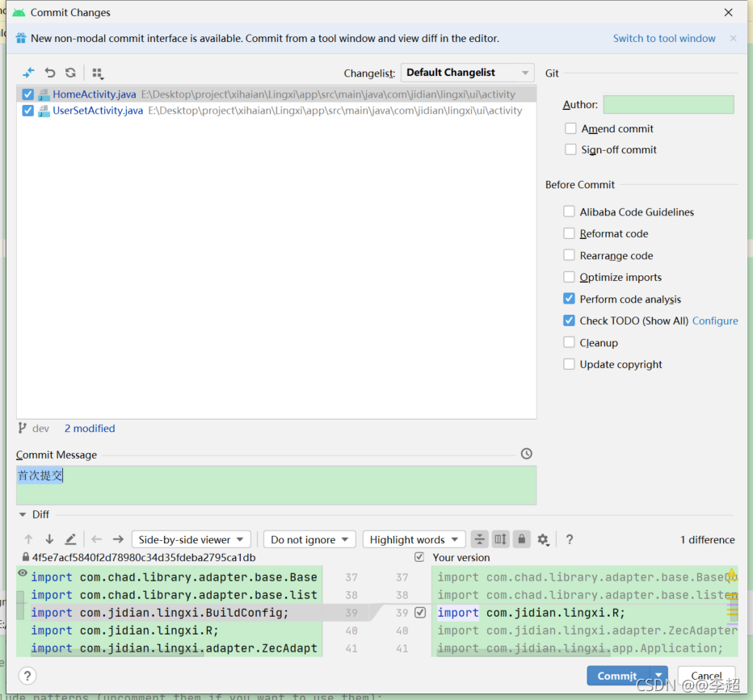Image resolution: width=753 pixels, height=700 pixels.
Task: Open the Group By grid icon
Action: click(x=98, y=73)
